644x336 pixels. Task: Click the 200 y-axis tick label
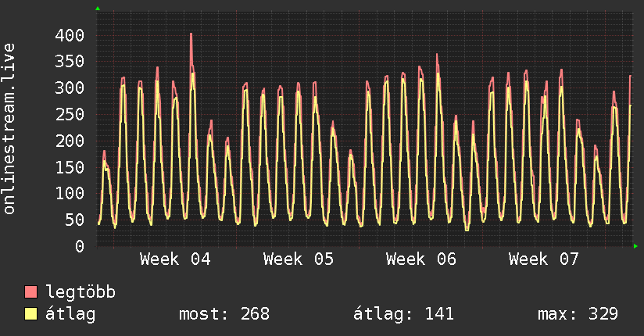[70, 141]
